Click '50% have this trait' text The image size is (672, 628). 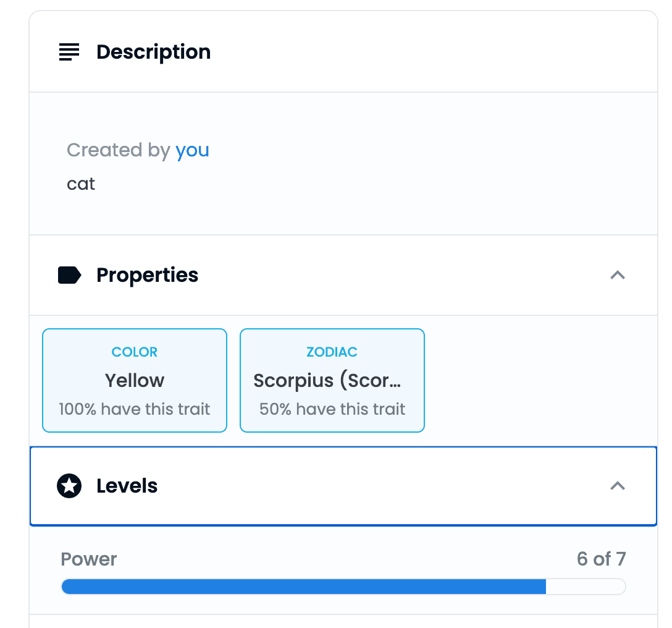(332, 409)
